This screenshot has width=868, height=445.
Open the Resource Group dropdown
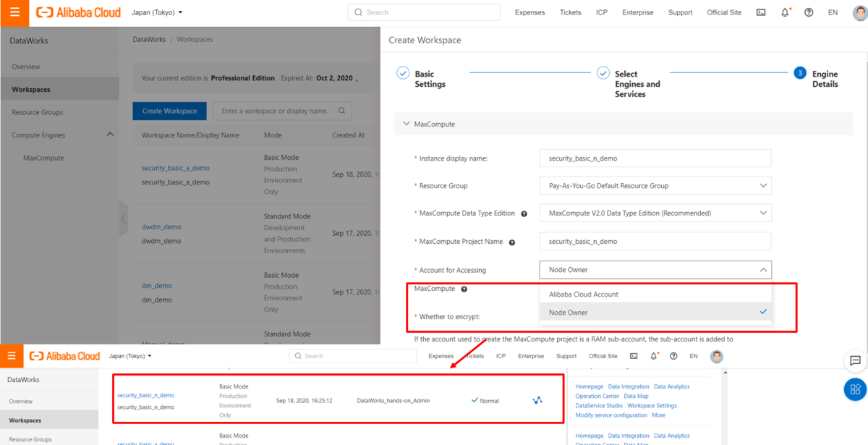tap(655, 186)
